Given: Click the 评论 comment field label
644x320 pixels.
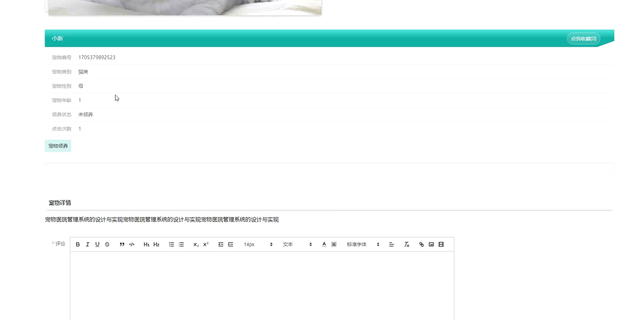Looking at the screenshot, I should 60,244.
